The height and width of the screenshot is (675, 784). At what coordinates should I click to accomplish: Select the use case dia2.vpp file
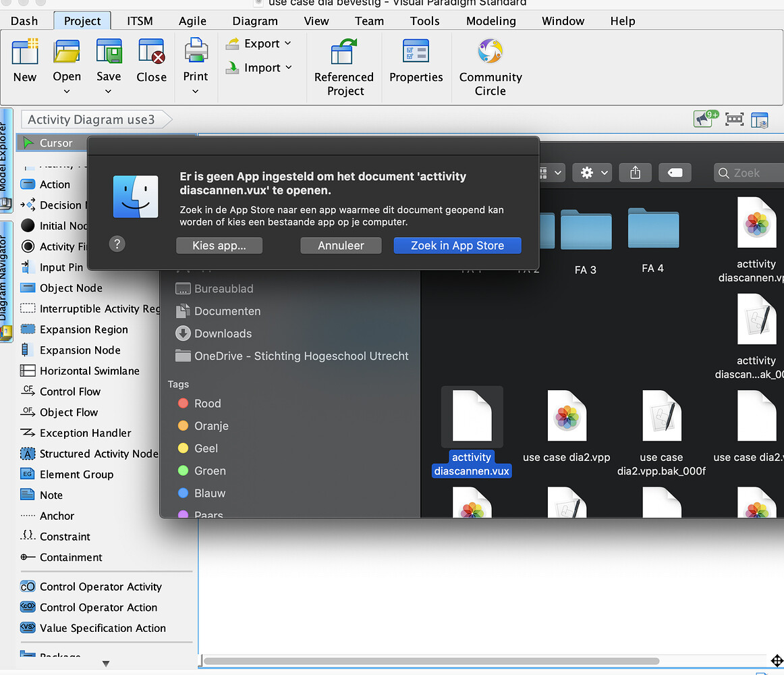coord(567,427)
